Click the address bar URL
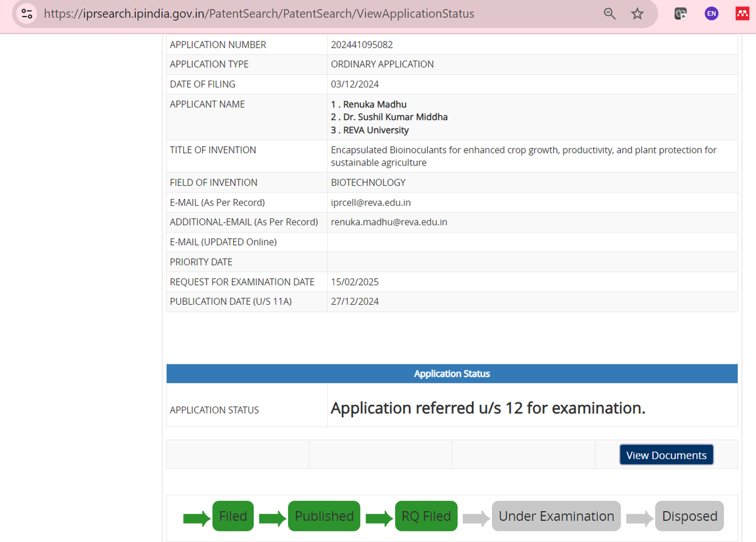 259,13
